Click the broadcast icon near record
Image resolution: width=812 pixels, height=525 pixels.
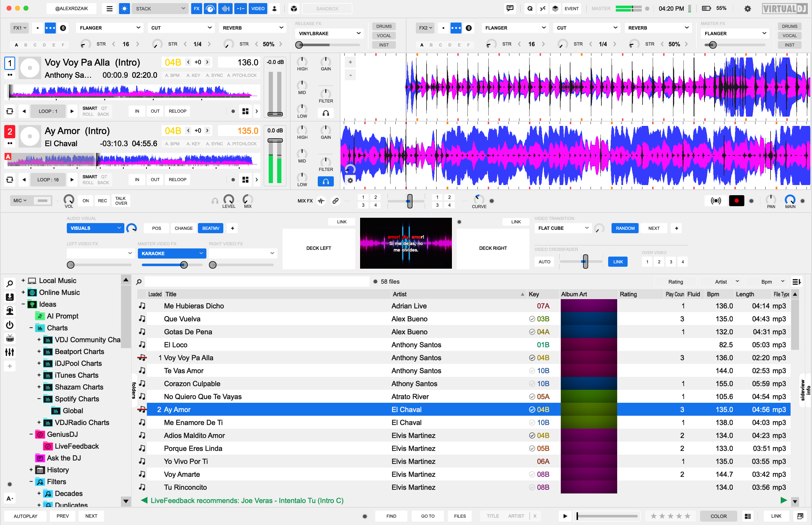716,201
